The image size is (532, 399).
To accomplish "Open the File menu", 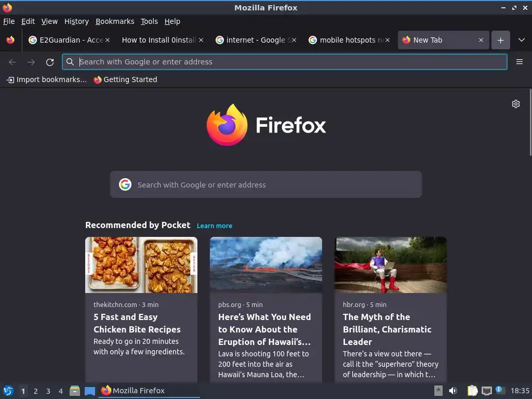I will tap(9, 21).
